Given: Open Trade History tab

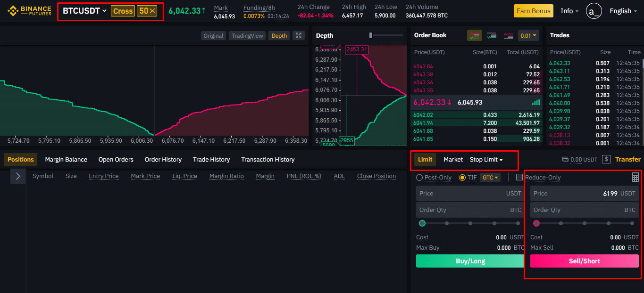Looking at the screenshot, I should click(x=211, y=160).
